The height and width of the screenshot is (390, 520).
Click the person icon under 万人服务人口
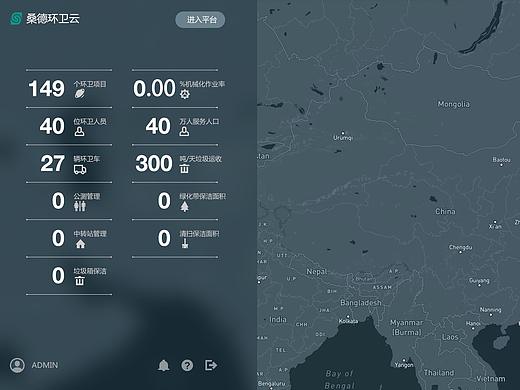tap(184, 131)
